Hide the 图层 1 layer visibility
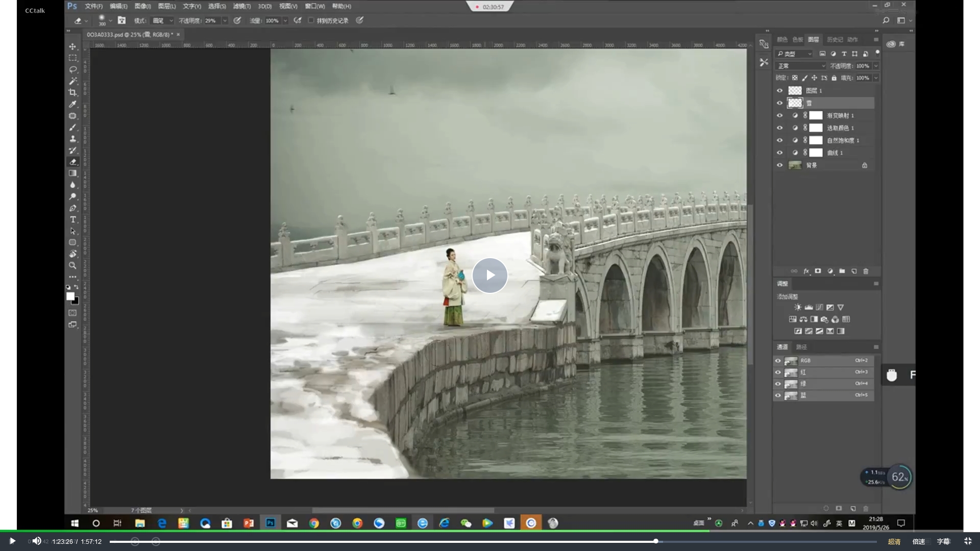Image resolution: width=980 pixels, height=551 pixels. tap(779, 90)
